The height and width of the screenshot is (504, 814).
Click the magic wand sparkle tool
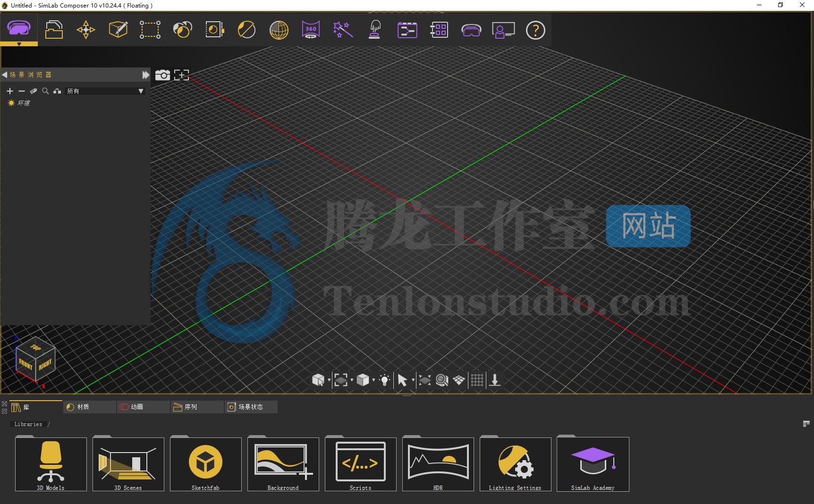click(x=343, y=30)
